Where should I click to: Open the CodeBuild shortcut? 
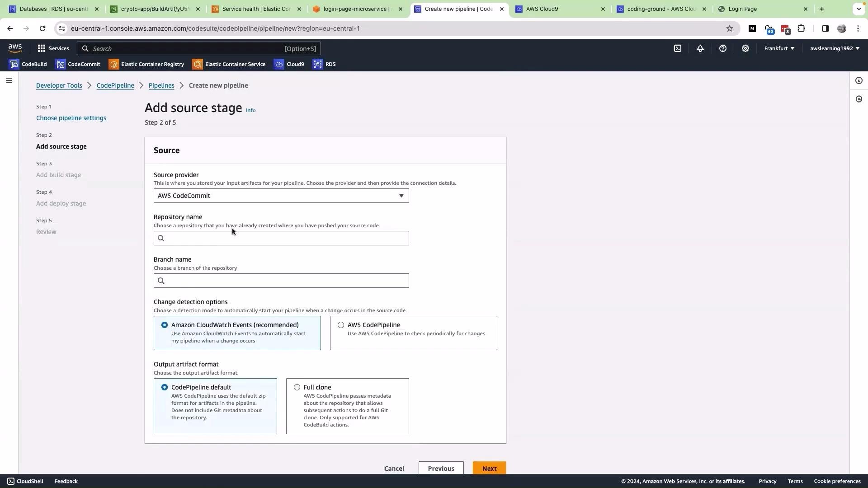click(28, 64)
